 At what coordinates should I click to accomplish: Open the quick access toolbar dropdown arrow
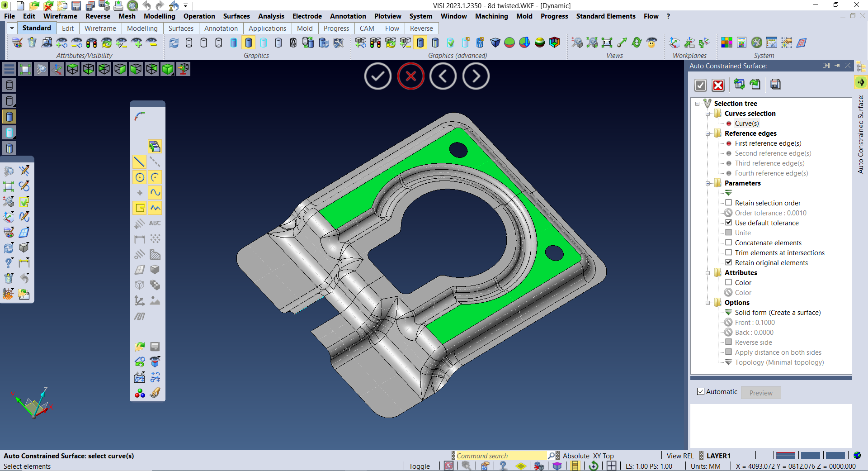point(186,6)
